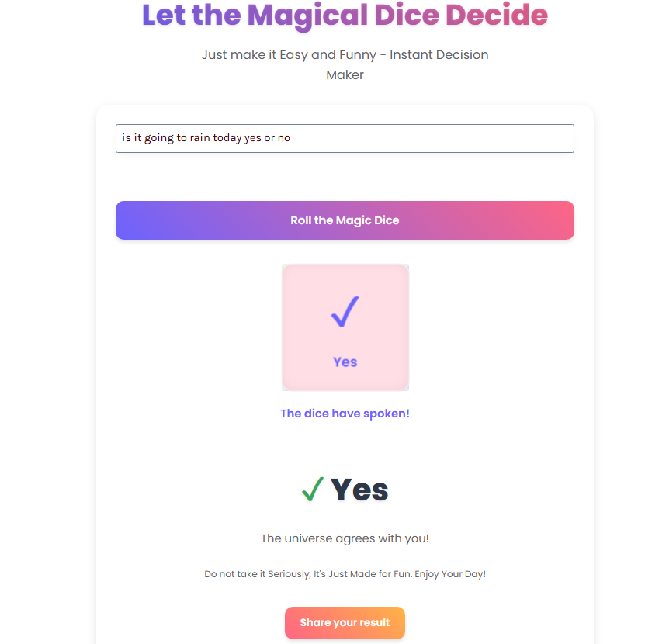Click the green checkmark beside the large Yes

[312, 490]
